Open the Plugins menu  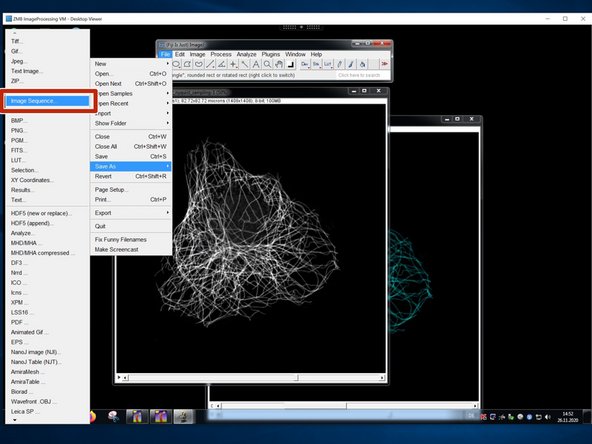271,54
